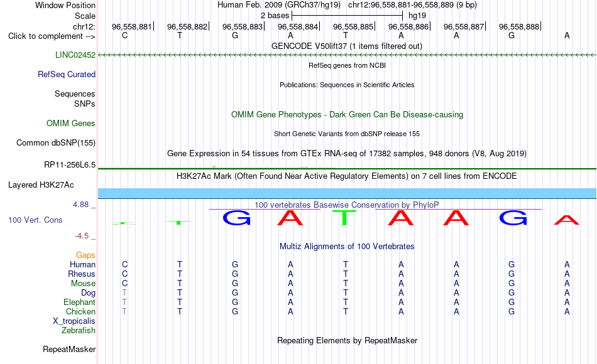Image resolution: width=597 pixels, height=364 pixels.
Task: Click the chr12:96,558,881-96,558,889 coordinates text
Action: pos(412,5)
